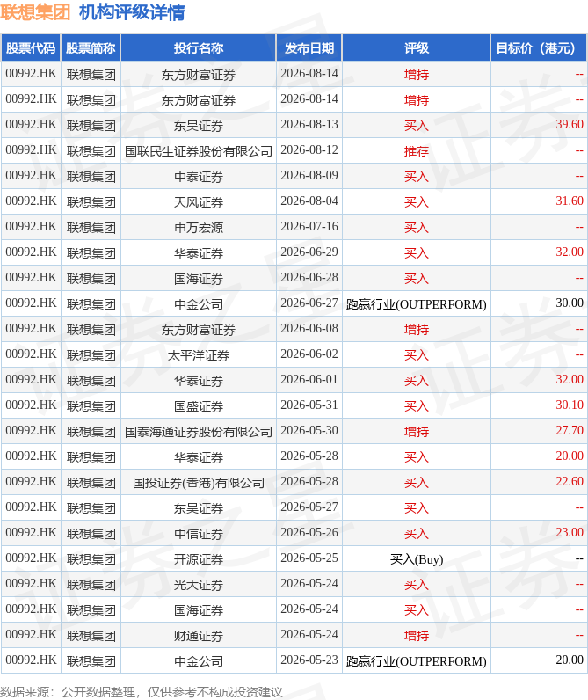The image size is (588, 700).
Task: Click the 评级 column header
Action: pos(417,48)
